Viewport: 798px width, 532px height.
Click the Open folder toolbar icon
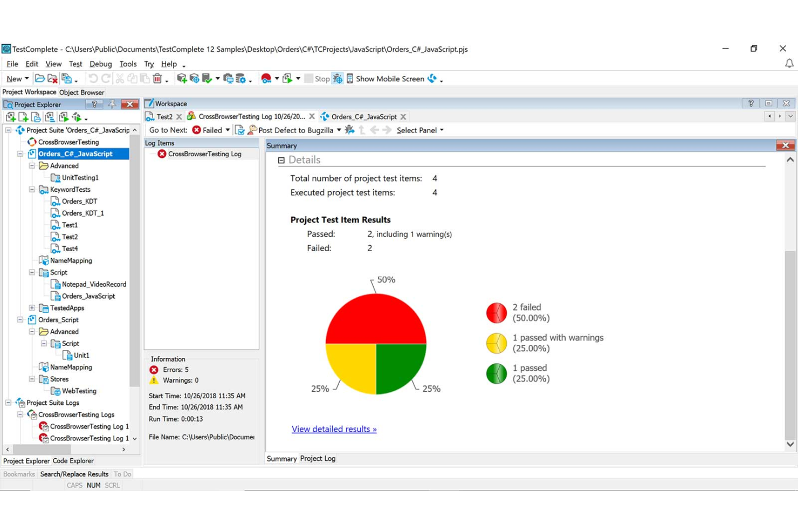[x=40, y=79]
